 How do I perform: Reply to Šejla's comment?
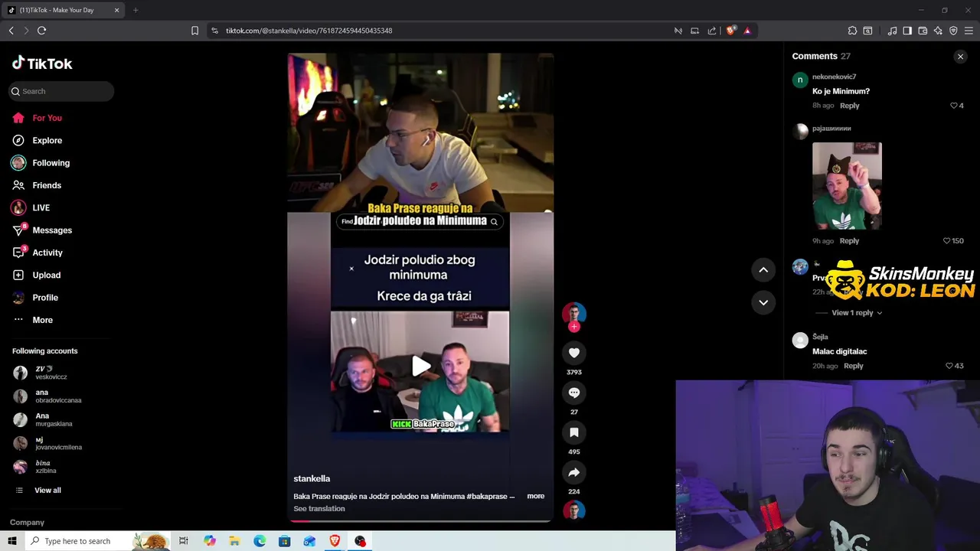[853, 366]
